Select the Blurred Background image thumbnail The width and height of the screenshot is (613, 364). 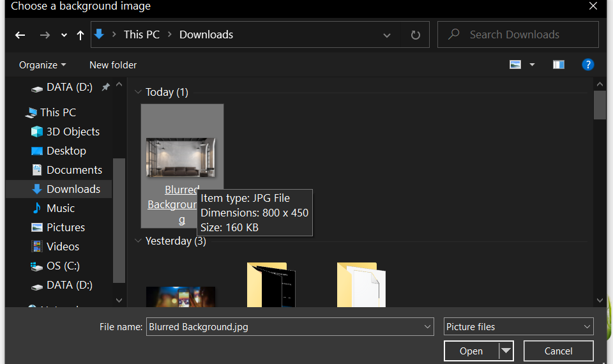click(x=181, y=157)
